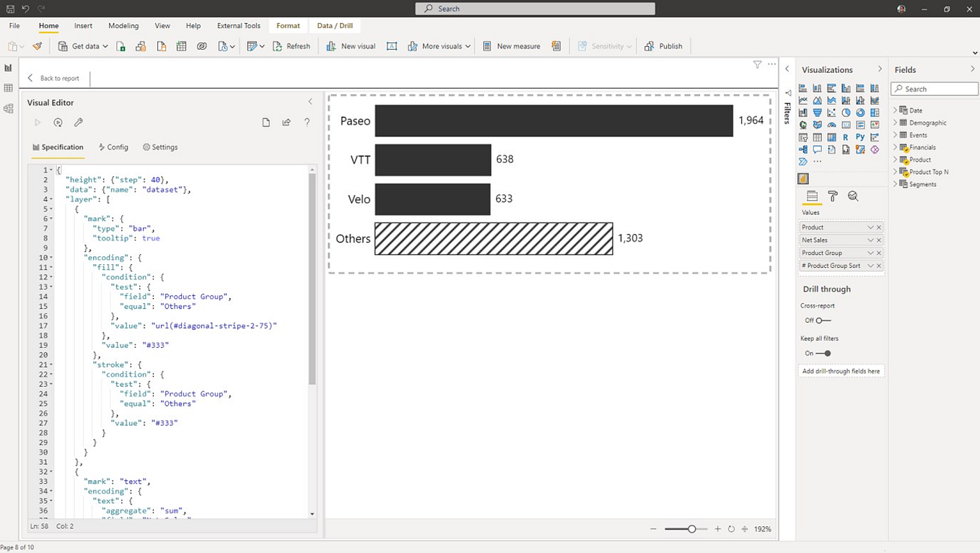Select the pie chart visualization icon
This screenshot has height=553, width=980.
846,113
